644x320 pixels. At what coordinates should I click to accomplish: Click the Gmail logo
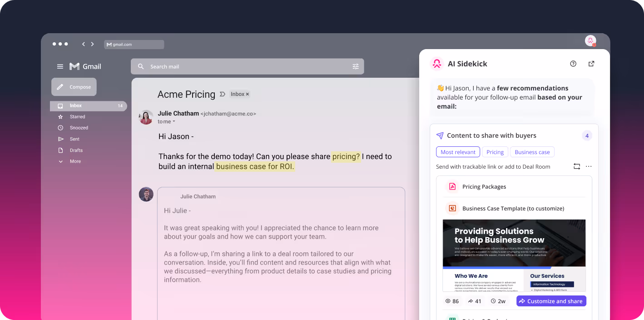coord(85,66)
